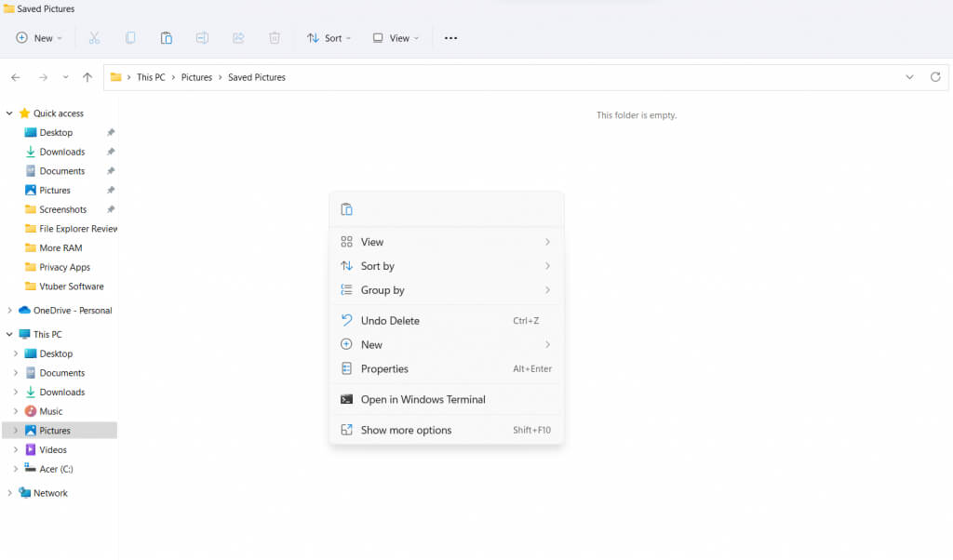The width and height of the screenshot is (953, 560).
Task: Click the Delete trash icon in toolbar
Action: [x=275, y=38]
